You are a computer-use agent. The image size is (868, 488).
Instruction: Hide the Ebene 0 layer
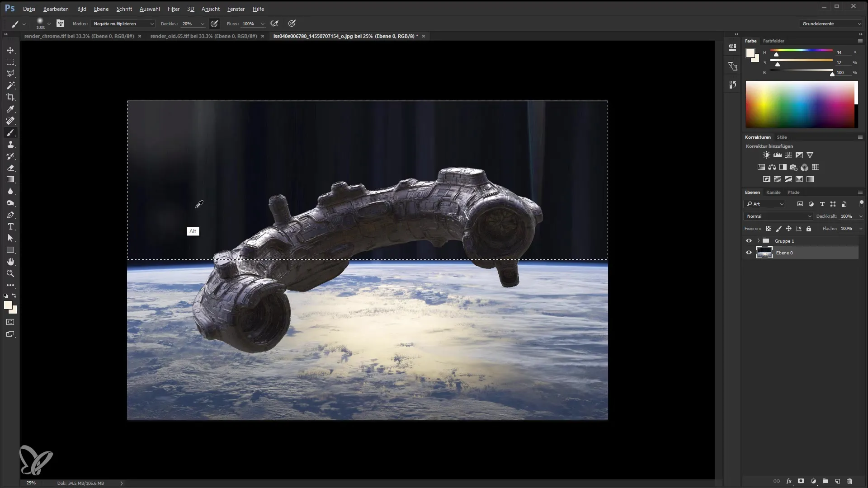(x=749, y=253)
